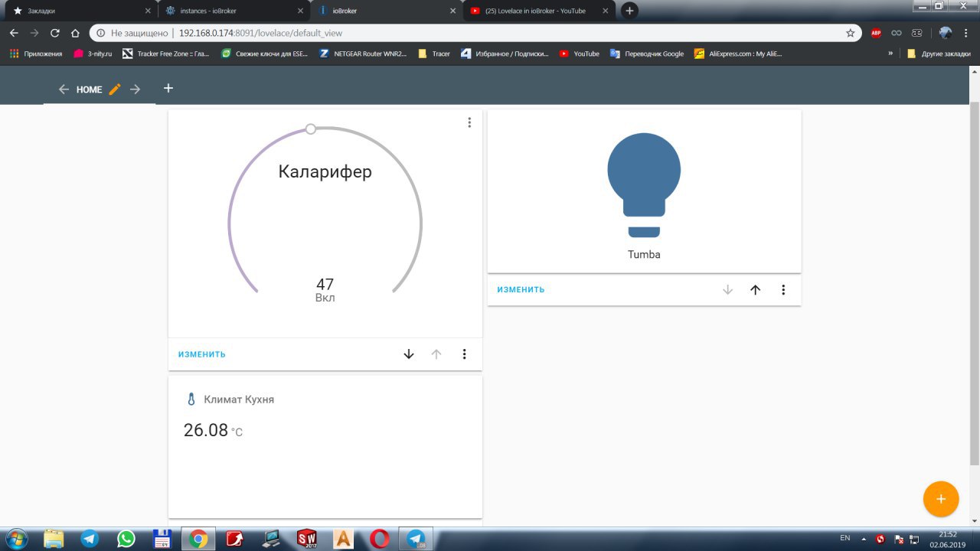Move HOME view right with the right arrow

[135, 90]
